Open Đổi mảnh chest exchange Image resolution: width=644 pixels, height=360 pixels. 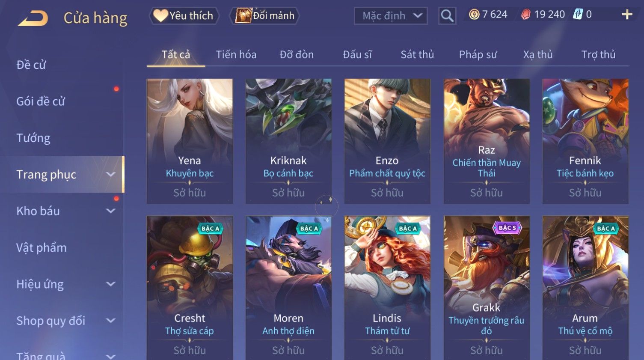point(264,16)
